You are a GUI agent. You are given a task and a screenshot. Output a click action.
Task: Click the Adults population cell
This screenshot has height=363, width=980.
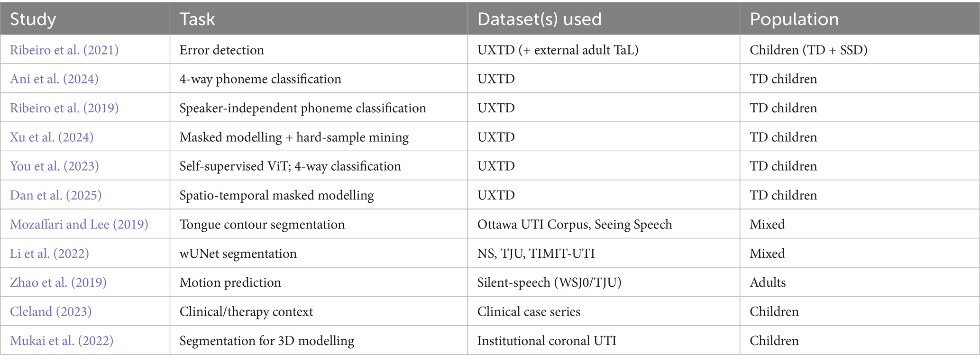click(768, 282)
